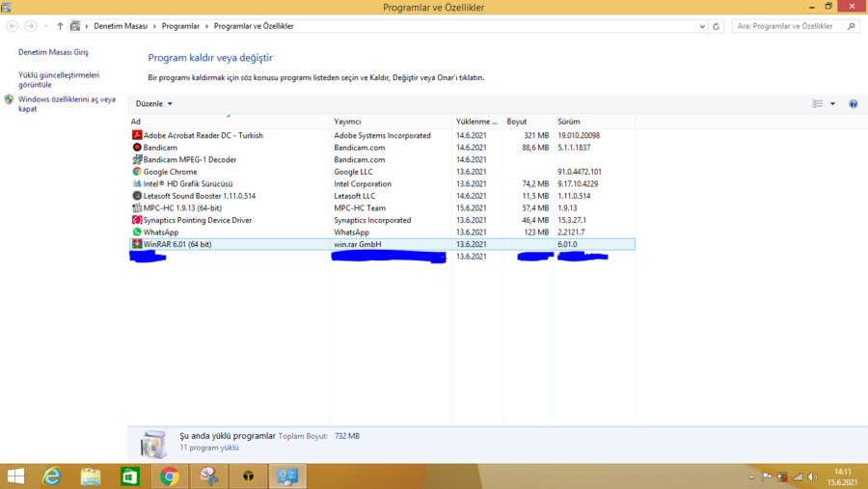
Task: Click Denetim Masası in breadcrumb
Action: point(121,26)
